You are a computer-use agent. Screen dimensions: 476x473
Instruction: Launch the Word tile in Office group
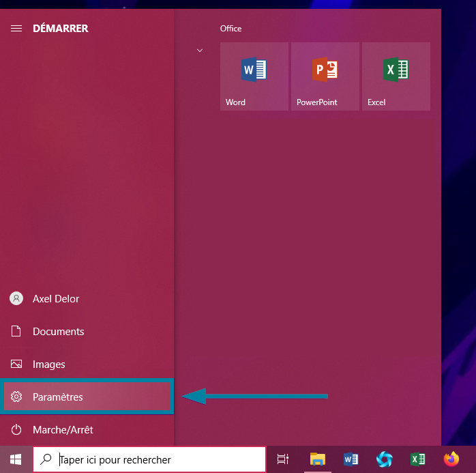click(254, 76)
